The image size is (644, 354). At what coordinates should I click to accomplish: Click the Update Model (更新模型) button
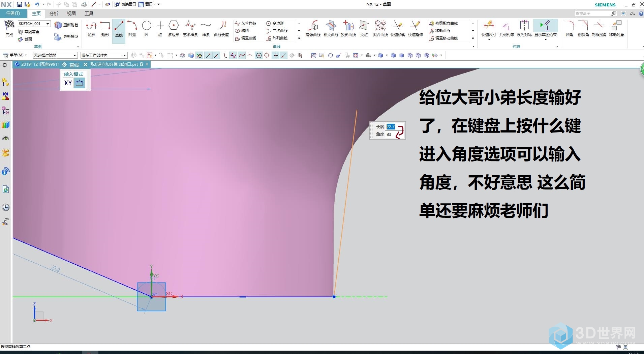[66, 36]
